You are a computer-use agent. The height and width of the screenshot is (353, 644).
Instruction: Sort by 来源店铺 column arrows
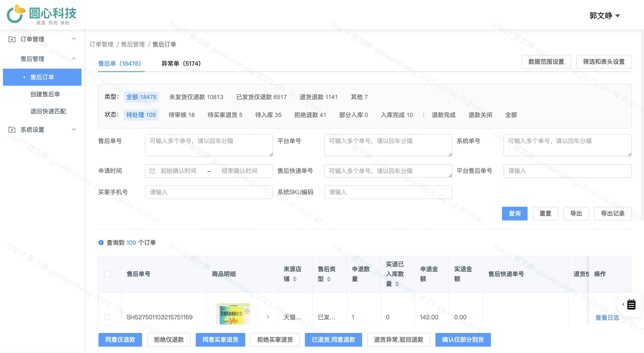pos(295,279)
